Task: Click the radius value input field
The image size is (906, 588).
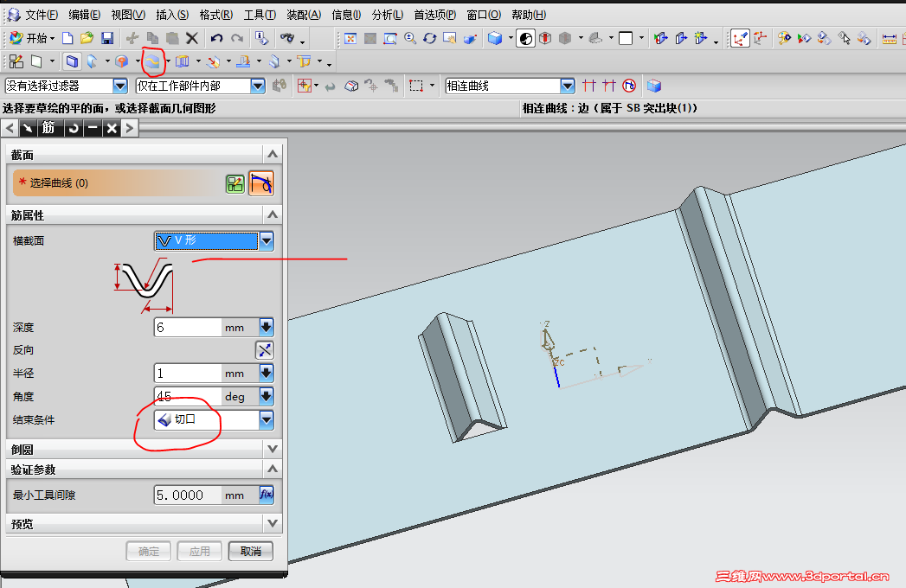Action: coord(189,374)
